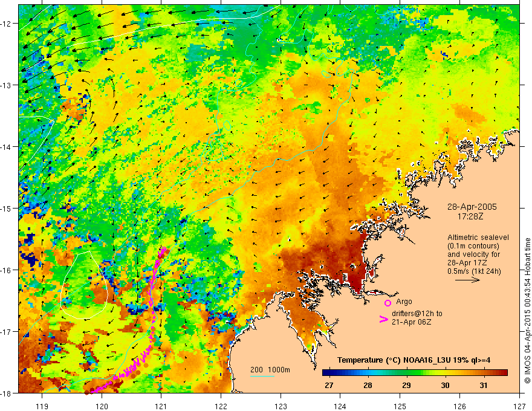Click the longitude axis label '124'
Screen dimensions: 532x411
[x=340, y=406]
